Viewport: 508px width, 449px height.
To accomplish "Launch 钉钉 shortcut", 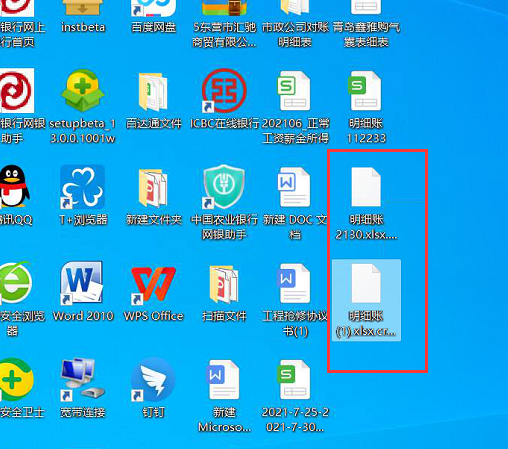I will 153,379.
